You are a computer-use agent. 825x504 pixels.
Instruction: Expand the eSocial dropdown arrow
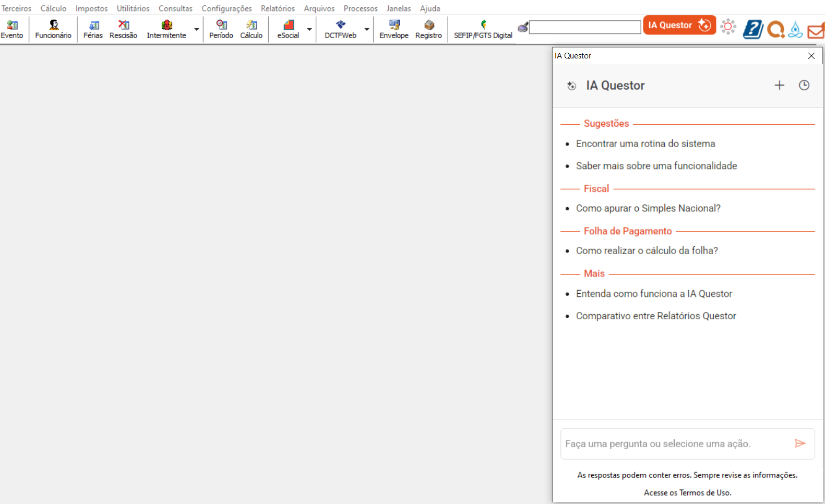pyautogui.click(x=309, y=30)
